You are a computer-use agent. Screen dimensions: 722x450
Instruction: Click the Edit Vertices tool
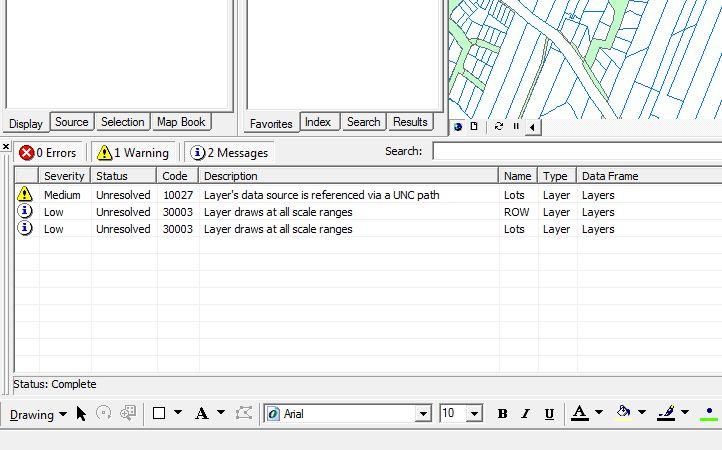[244, 413]
